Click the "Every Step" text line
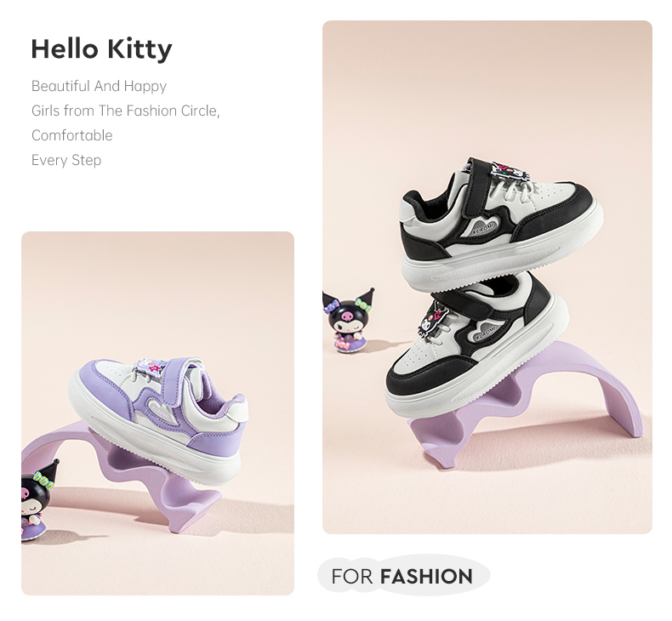The image size is (672, 621). click(66, 160)
